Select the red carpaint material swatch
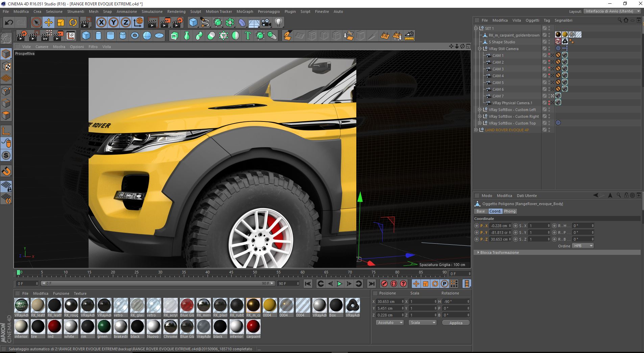The width and height of the screenshot is (644, 353). (253, 327)
